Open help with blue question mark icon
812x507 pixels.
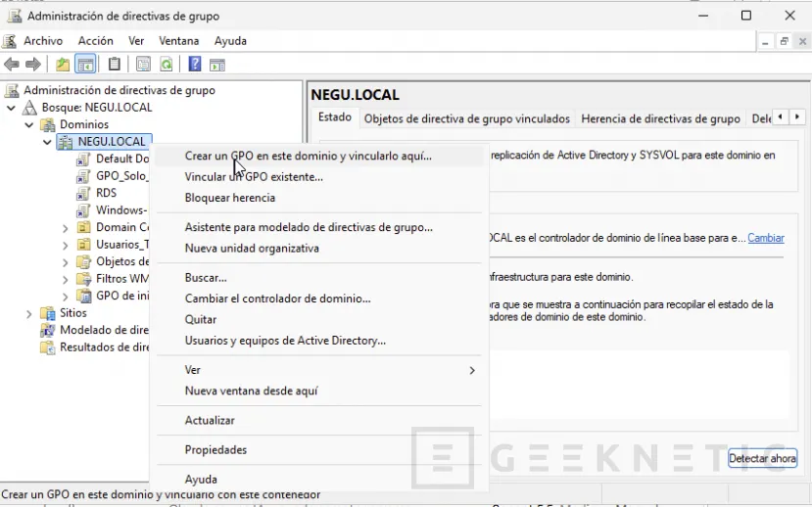click(x=195, y=65)
